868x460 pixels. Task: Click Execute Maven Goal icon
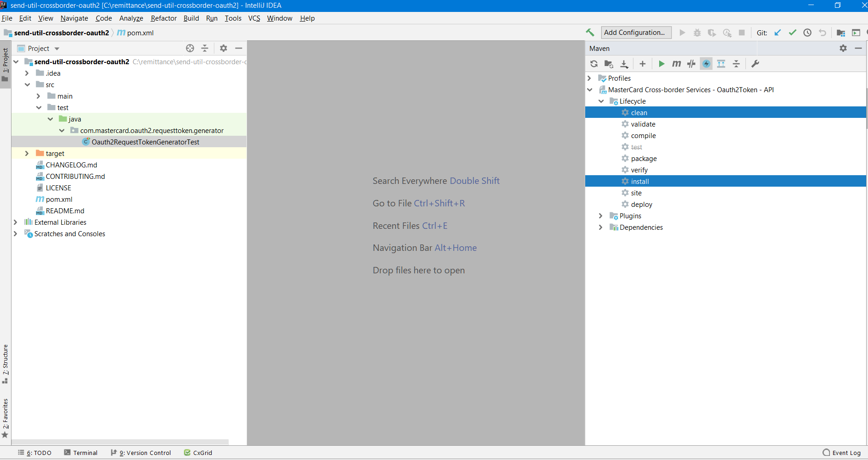coord(676,64)
